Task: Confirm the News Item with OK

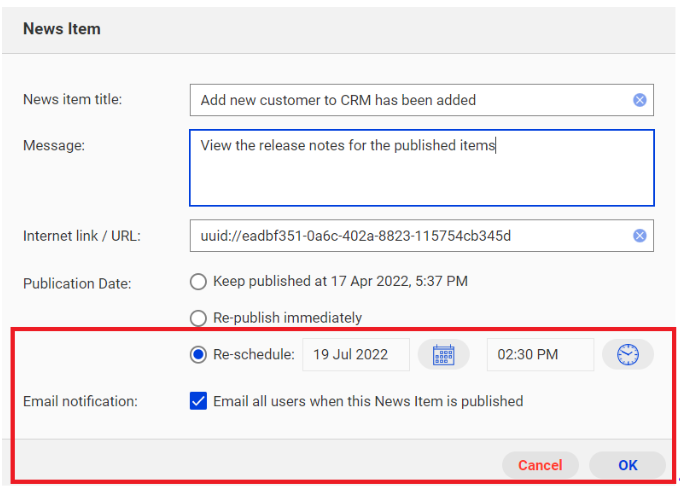Action: click(628, 465)
